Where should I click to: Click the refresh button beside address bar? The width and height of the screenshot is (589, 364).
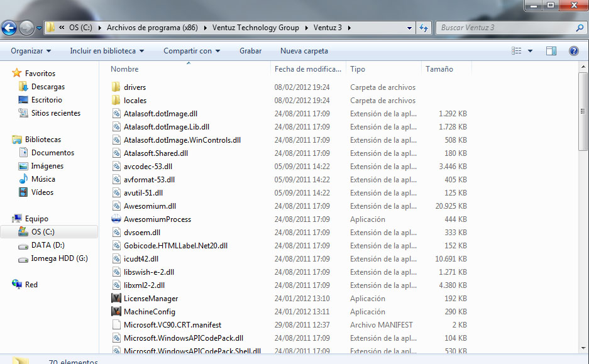point(424,28)
